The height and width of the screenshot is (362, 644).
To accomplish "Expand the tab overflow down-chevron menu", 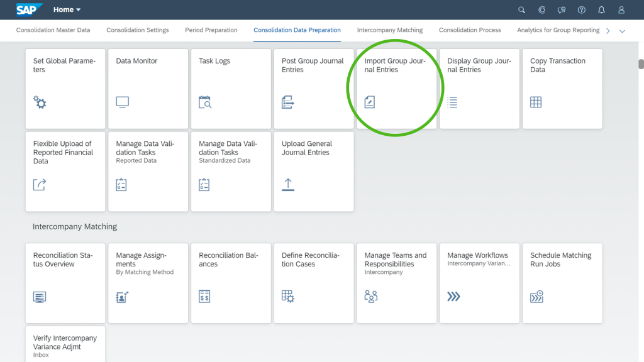I will click(622, 31).
